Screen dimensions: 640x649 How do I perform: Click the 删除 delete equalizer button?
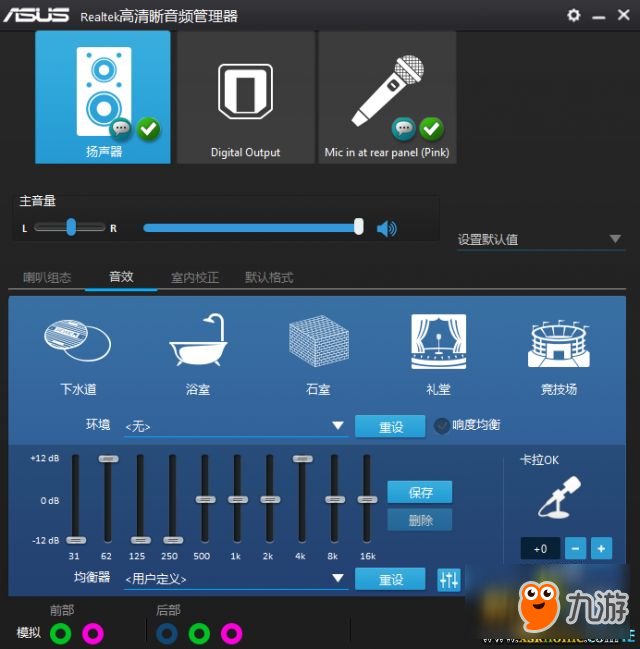420,519
